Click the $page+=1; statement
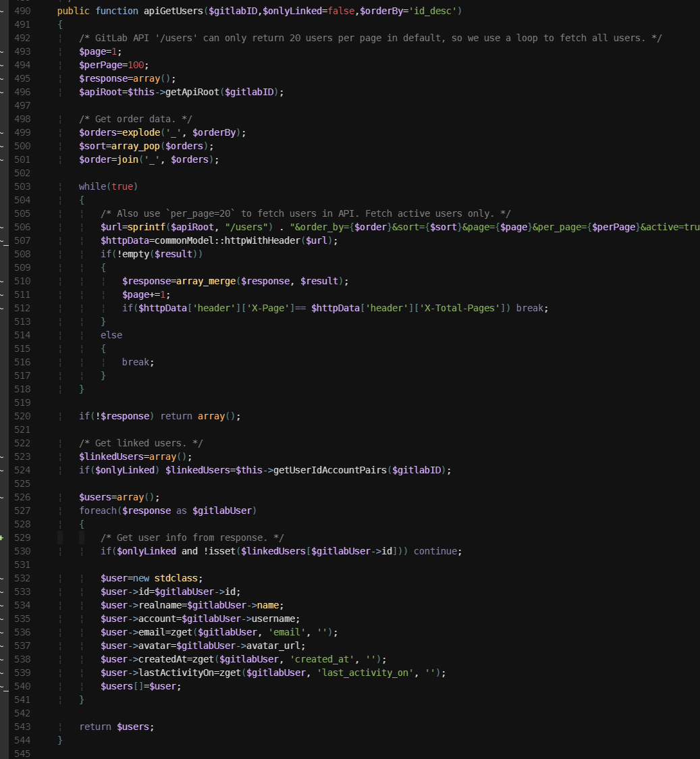This screenshot has height=759, width=700. pos(146,295)
